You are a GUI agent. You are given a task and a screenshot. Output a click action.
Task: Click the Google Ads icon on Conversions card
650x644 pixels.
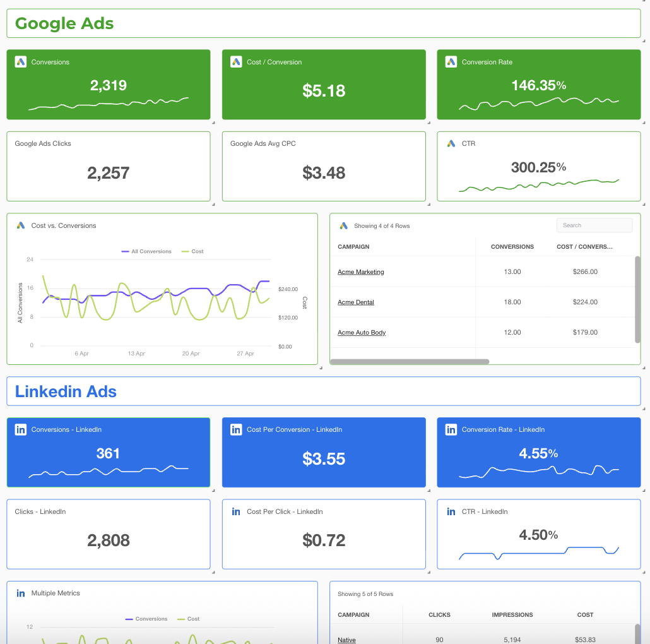coord(21,62)
